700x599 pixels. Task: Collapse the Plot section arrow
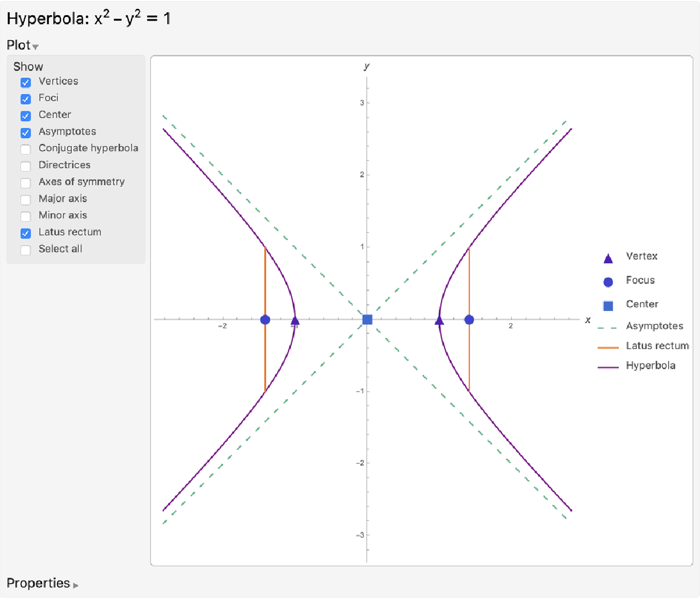click(x=35, y=47)
